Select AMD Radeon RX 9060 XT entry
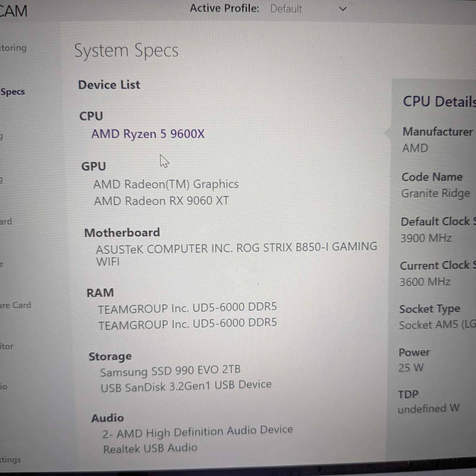This screenshot has width=476, height=476. (161, 201)
